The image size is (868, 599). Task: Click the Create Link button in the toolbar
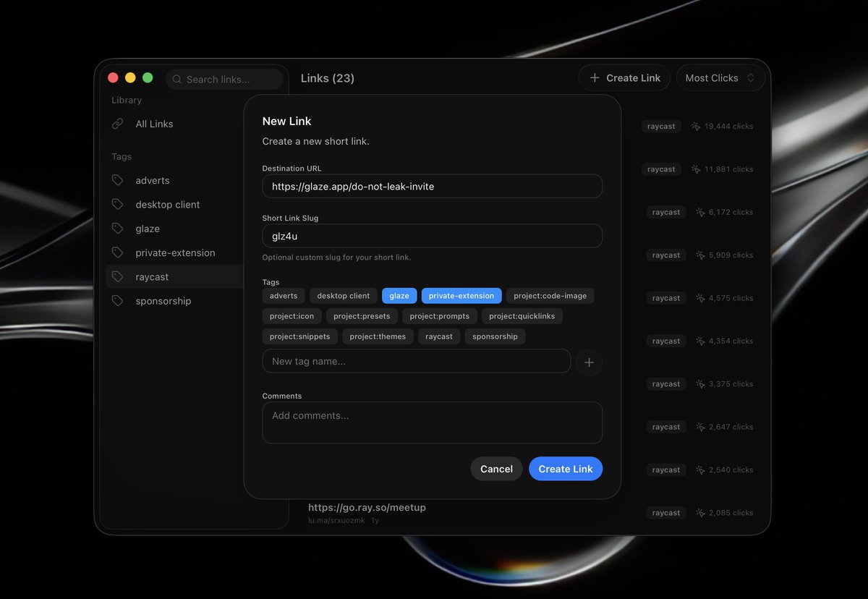625,78
